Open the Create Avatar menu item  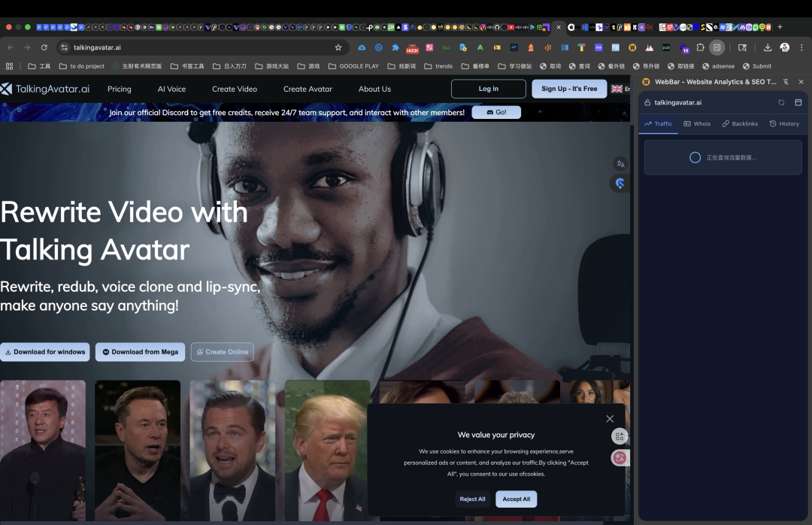(308, 90)
